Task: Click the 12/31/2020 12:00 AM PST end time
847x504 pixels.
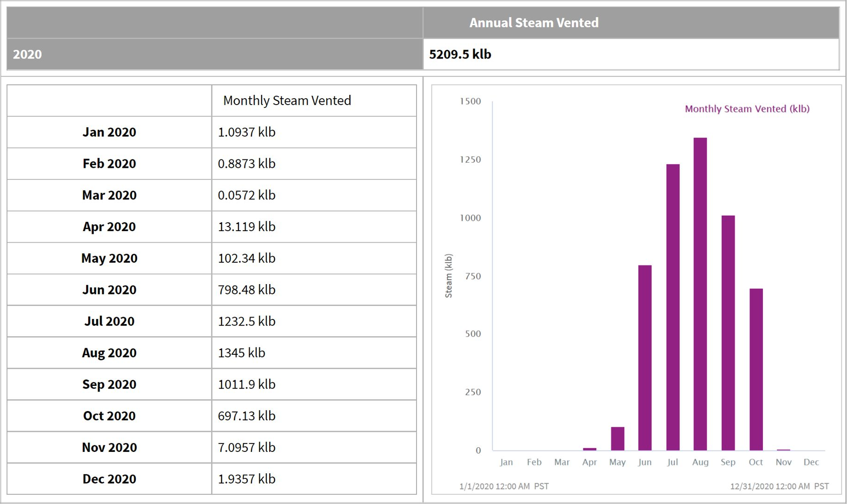Action: (779, 486)
